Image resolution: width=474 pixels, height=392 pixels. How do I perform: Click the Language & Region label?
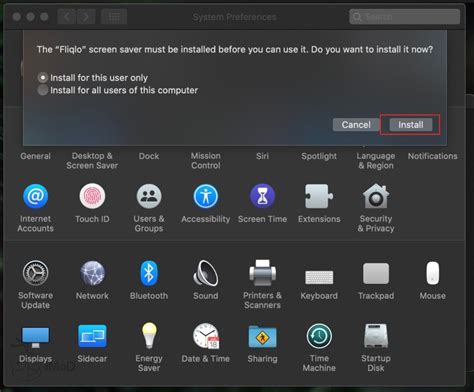click(376, 161)
